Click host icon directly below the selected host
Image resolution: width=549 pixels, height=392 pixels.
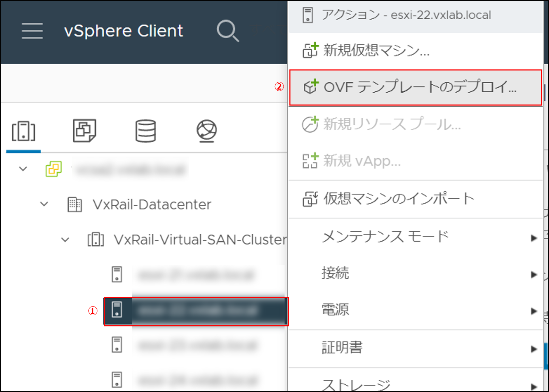(x=117, y=345)
